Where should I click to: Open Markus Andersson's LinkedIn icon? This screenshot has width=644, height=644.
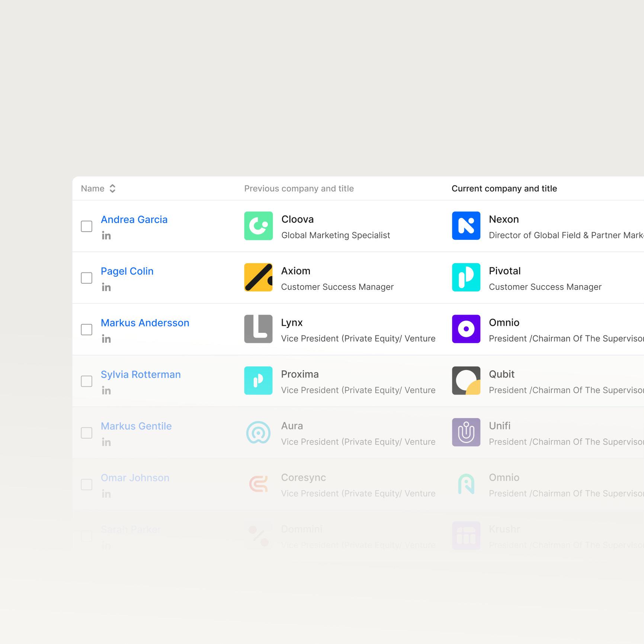[106, 339]
